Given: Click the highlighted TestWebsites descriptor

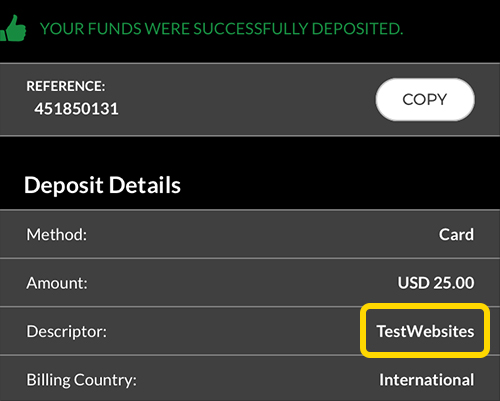Looking at the screenshot, I should click(x=425, y=331).
